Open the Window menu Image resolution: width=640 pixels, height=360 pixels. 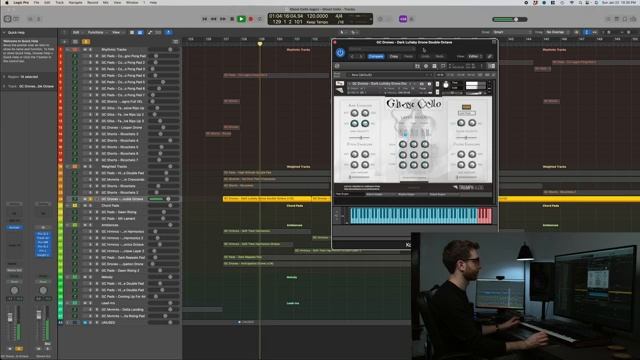pos(132,2)
